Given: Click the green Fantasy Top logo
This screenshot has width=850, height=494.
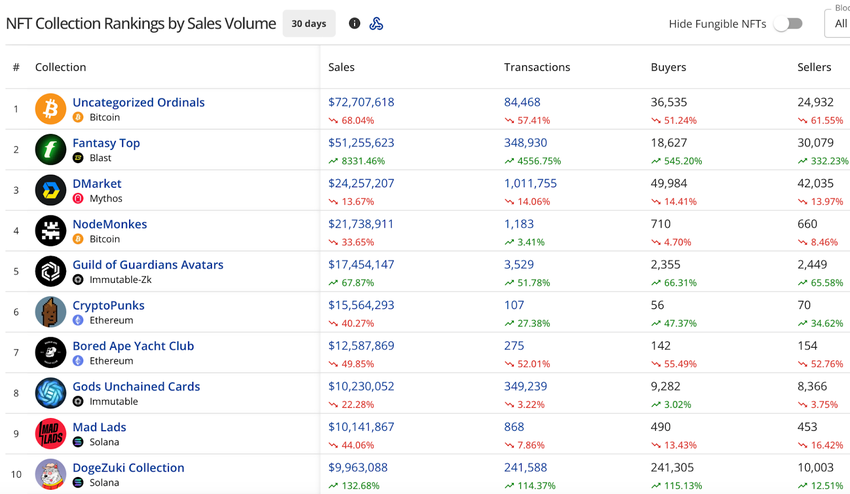Looking at the screenshot, I should [50, 149].
